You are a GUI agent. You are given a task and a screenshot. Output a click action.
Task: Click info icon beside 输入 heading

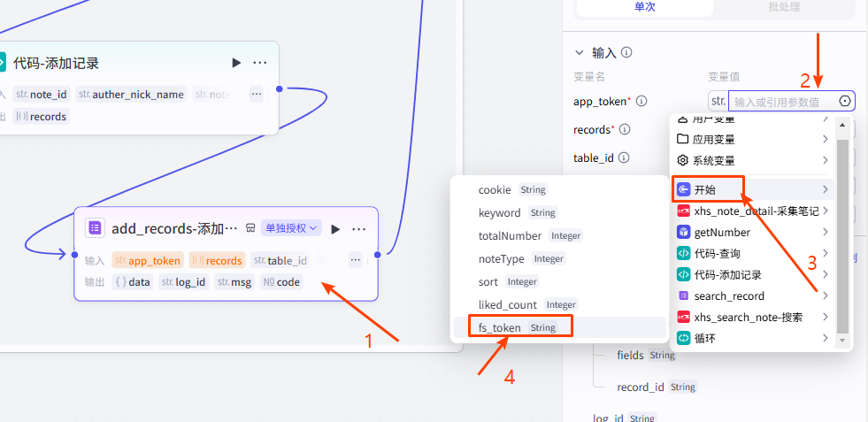pyautogui.click(x=626, y=53)
